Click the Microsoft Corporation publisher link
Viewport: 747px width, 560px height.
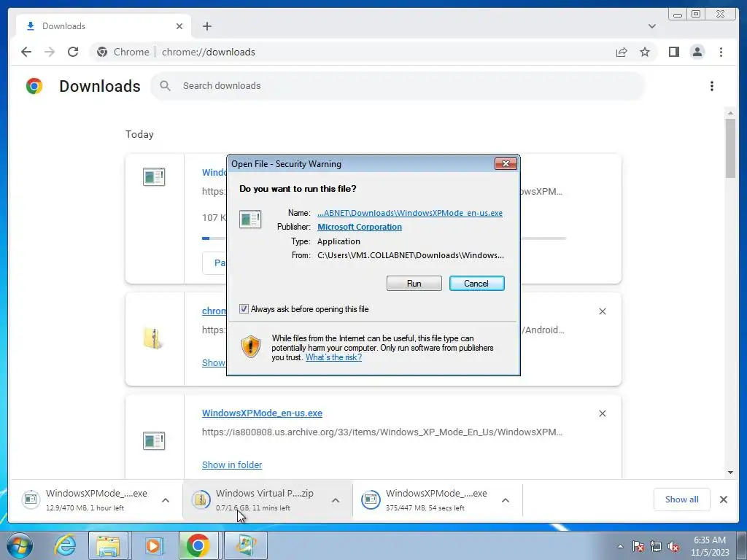pyautogui.click(x=359, y=227)
